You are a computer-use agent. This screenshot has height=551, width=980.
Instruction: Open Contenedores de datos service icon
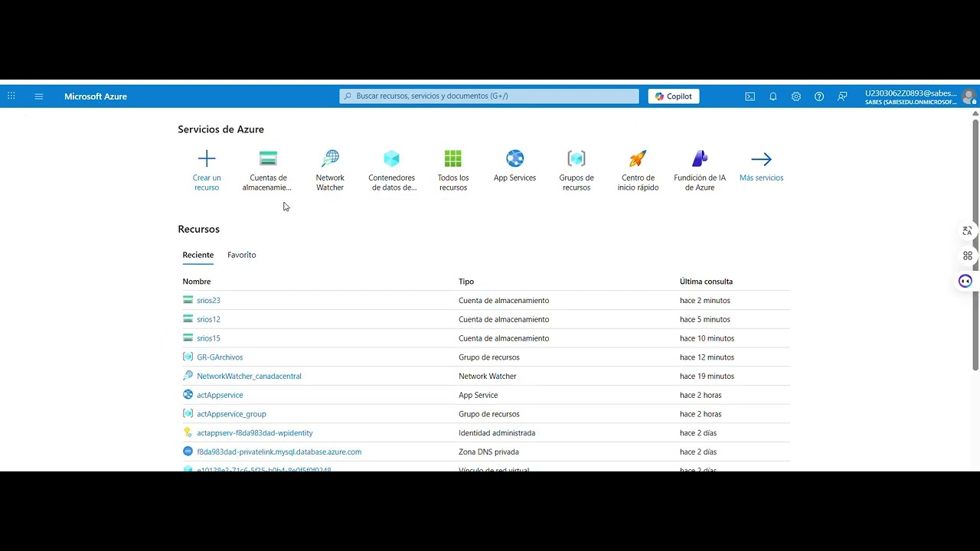click(392, 158)
